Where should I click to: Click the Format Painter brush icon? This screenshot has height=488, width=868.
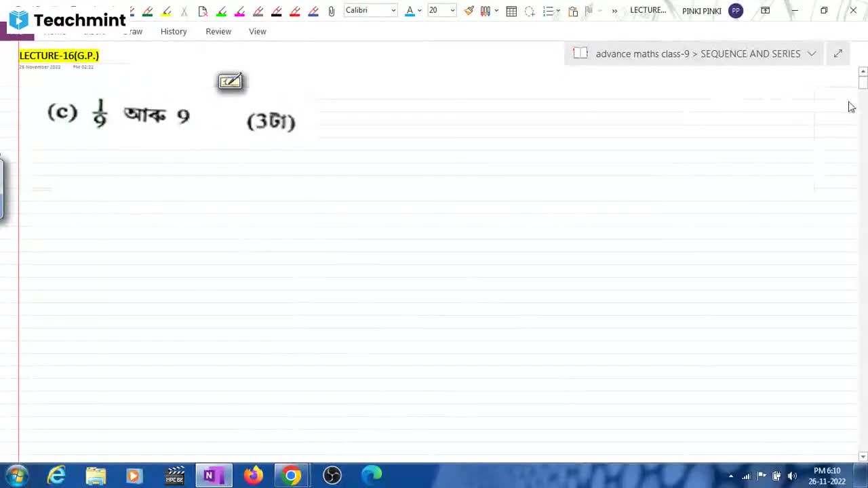click(469, 11)
